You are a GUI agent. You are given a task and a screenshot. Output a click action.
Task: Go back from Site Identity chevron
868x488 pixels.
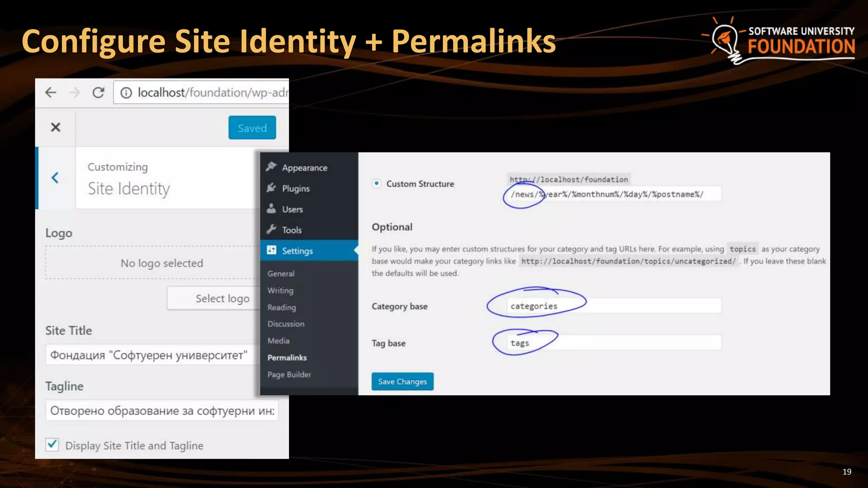click(x=55, y=177)
